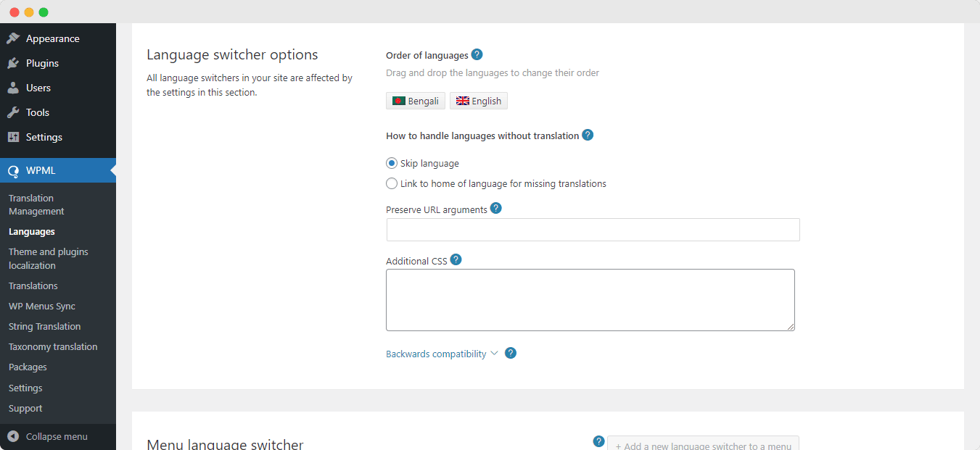Click the Bangladesh flag icon

pos(398,101)
